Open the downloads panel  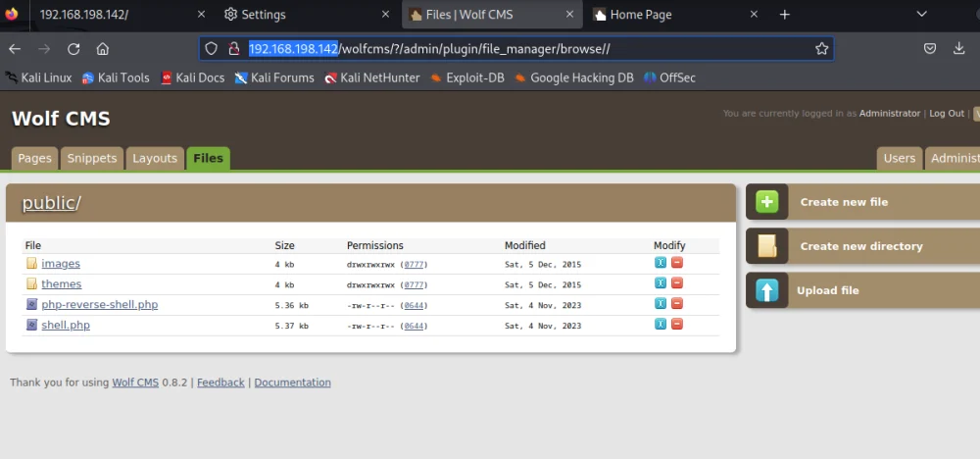pyautogui.click(x=959, y=49)
